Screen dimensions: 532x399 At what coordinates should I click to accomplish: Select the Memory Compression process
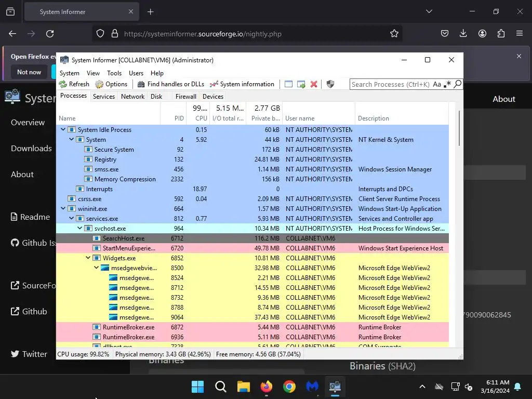pos(252,179)
